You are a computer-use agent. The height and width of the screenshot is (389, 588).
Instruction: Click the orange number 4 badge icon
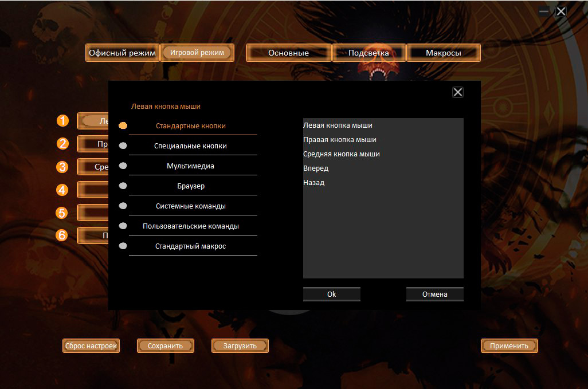(x=62, y=190)
